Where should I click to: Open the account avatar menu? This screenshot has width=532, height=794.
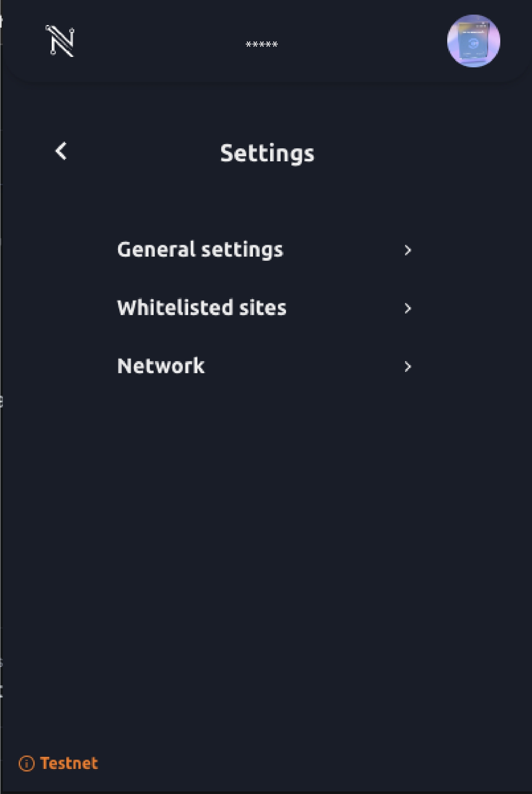[x=473, y=41]
